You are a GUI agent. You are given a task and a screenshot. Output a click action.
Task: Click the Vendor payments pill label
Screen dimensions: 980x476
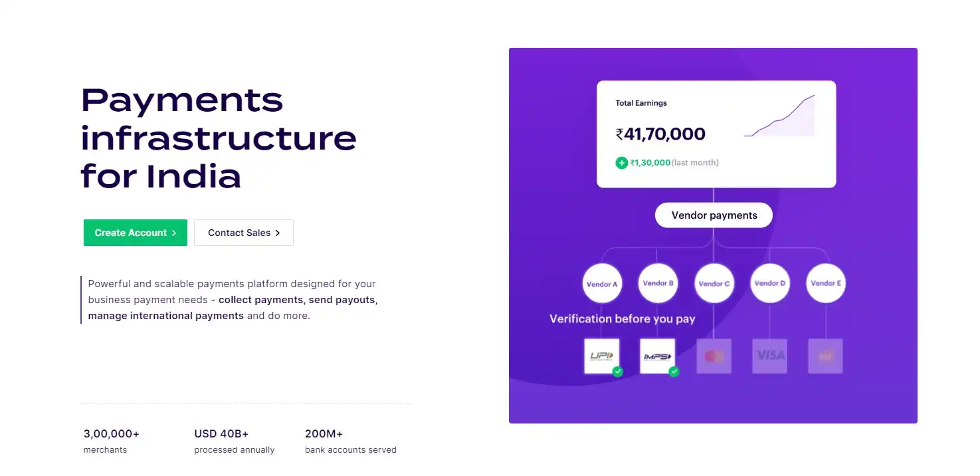tap(714, 215)
